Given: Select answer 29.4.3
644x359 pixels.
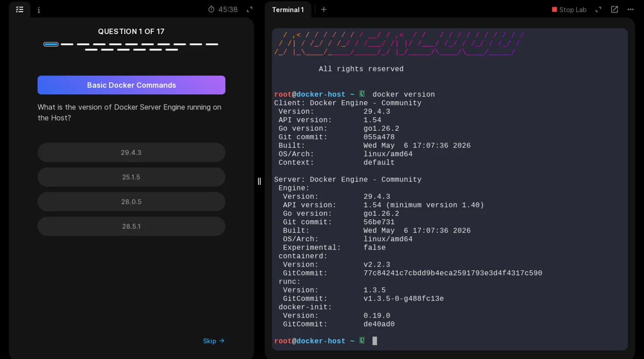Looking at the screenshot, I should 131,152.
